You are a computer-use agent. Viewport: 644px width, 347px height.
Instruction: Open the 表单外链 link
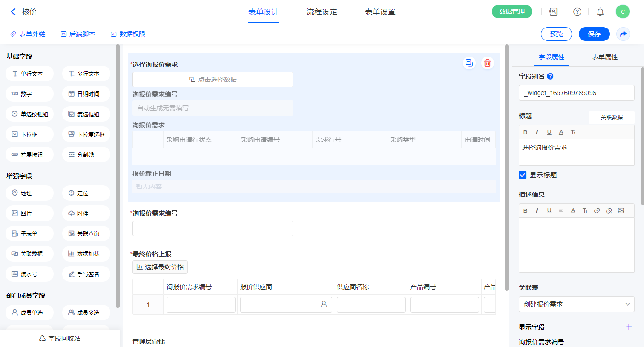[28, 34]
